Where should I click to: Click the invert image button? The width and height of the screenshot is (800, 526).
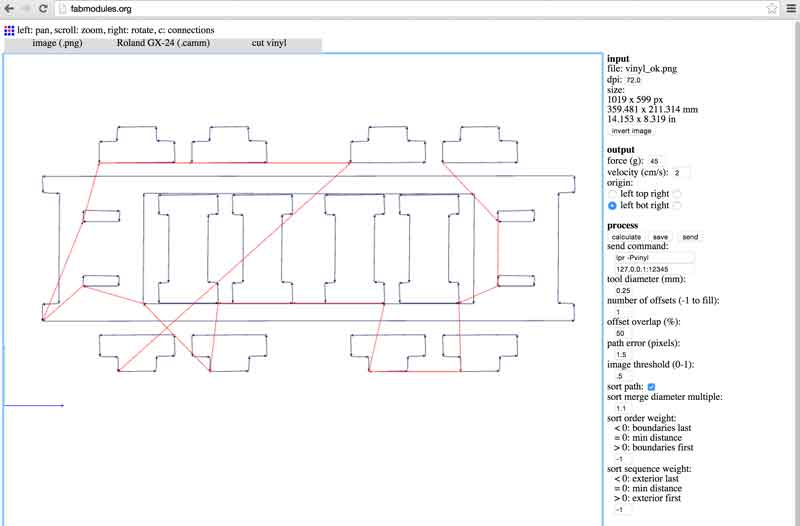(x=632, y=131)
